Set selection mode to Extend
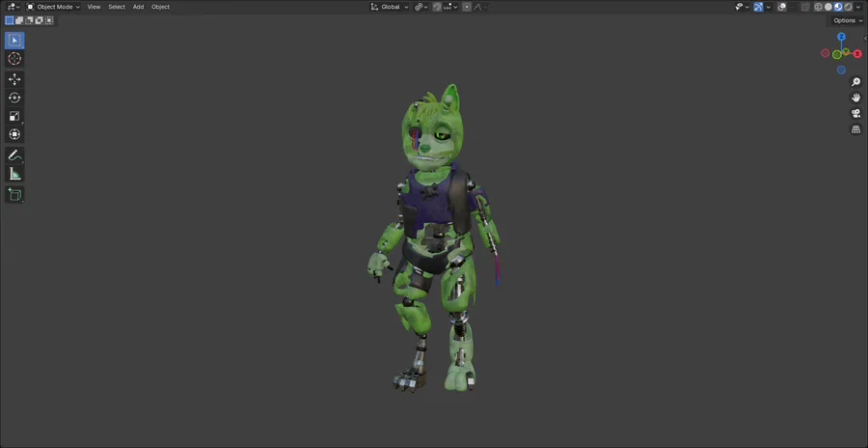This screenshot has width=868, height=448. (x=19, y=20)
